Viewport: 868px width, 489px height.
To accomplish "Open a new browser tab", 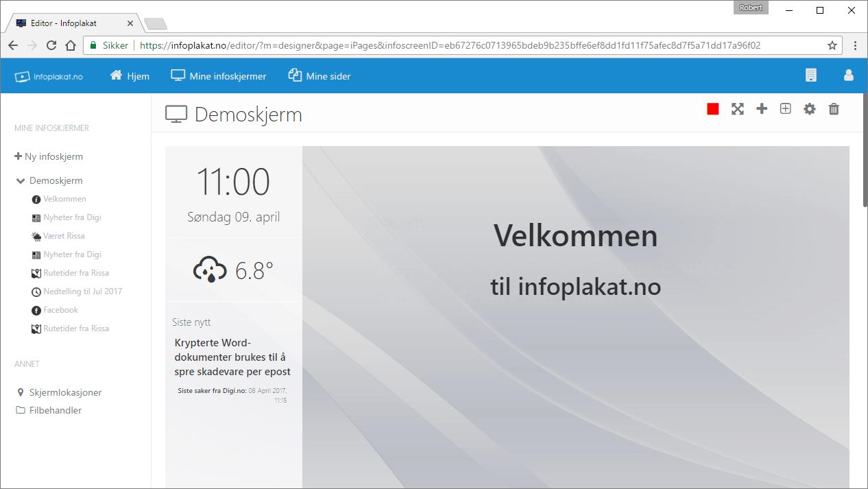I will pos(156,24).
